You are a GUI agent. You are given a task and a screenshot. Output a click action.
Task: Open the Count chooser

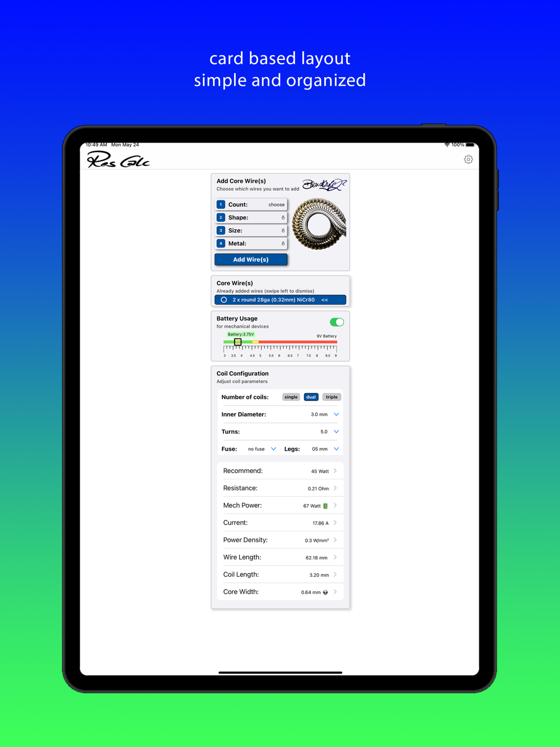[251, 204]
